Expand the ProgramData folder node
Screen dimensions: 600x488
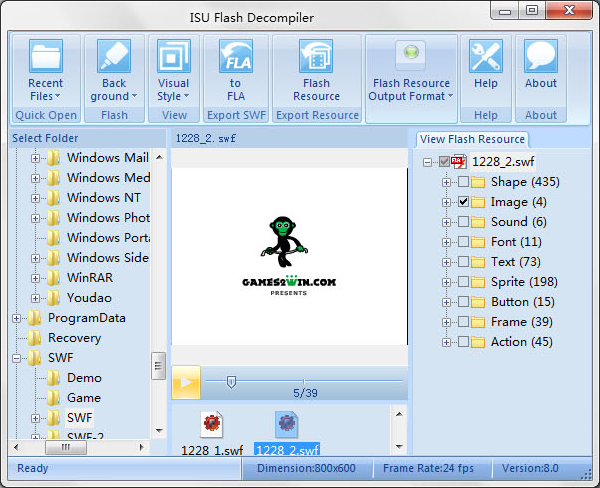pyautogui.click(x=17, y=318)
